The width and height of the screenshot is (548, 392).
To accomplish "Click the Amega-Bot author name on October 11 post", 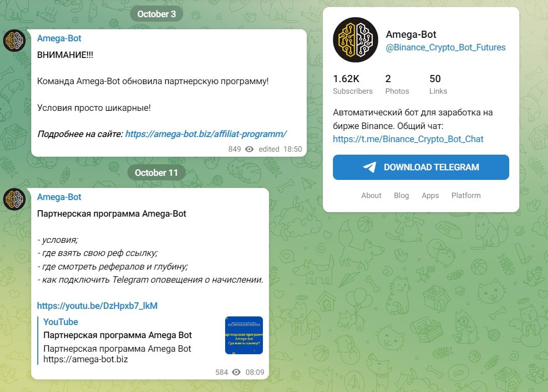I will (59, 197).
